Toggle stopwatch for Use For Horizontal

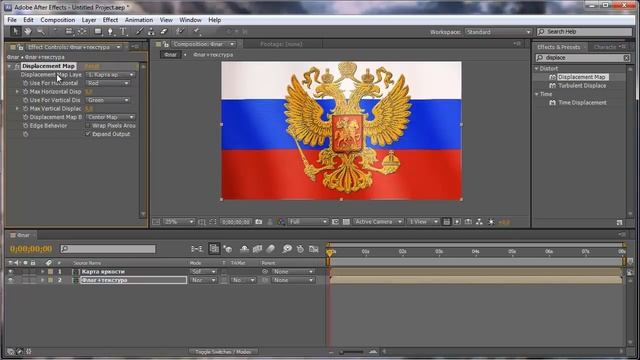(x=25, y=83)
